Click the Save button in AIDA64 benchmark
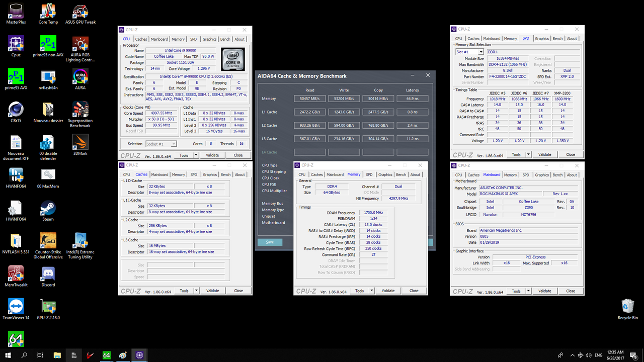Viewport: 644px width, 362px height. point(270,242)
